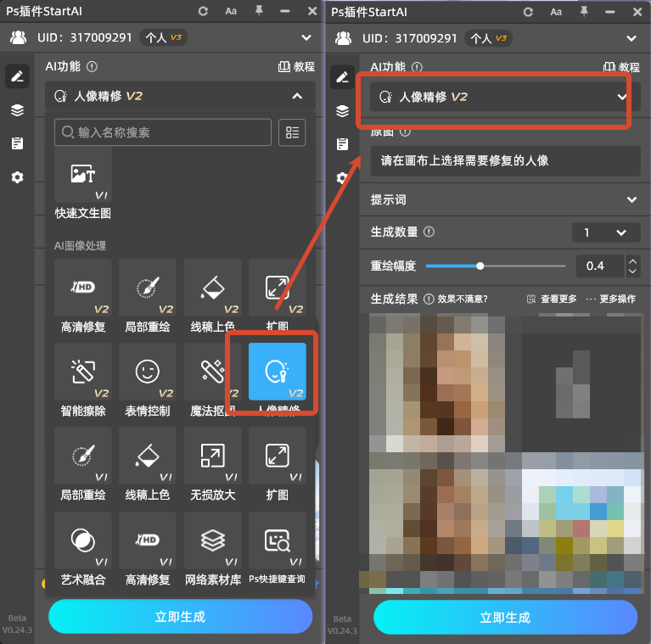This screenshot has width=651, height=644.
Task: Open layers icon in right panel sidebar
Action: [x=342, y=111]
